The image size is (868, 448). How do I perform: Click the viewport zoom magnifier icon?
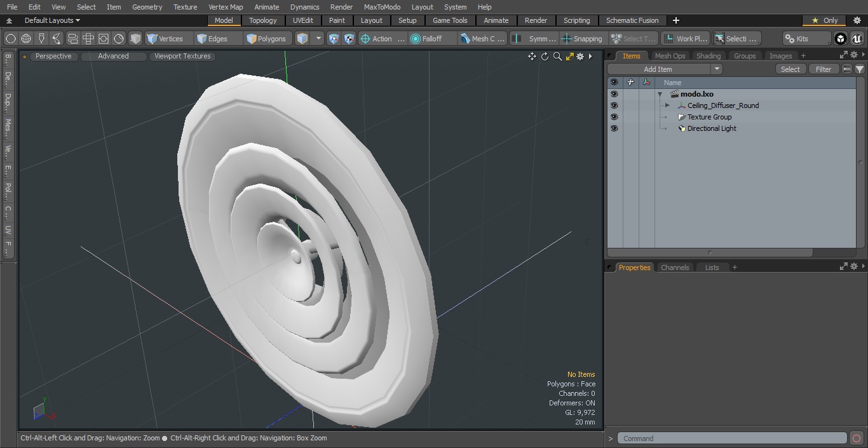pos(557,57)
